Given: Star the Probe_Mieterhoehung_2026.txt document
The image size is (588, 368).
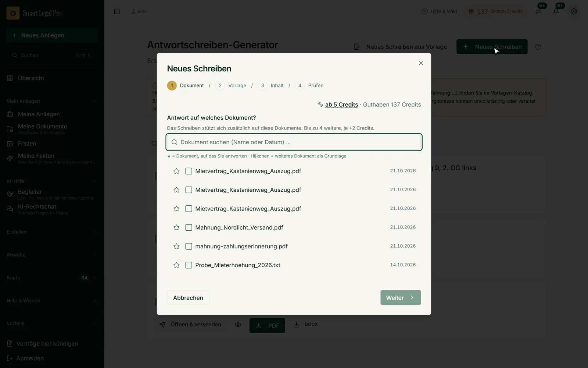Looking at the screenshot, I should [176, 265].
